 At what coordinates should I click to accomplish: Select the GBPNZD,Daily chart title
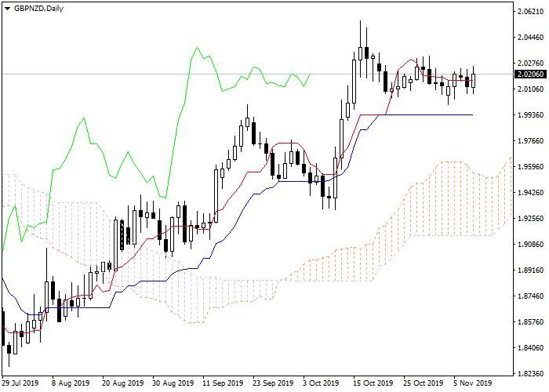[x=39, y=9]
